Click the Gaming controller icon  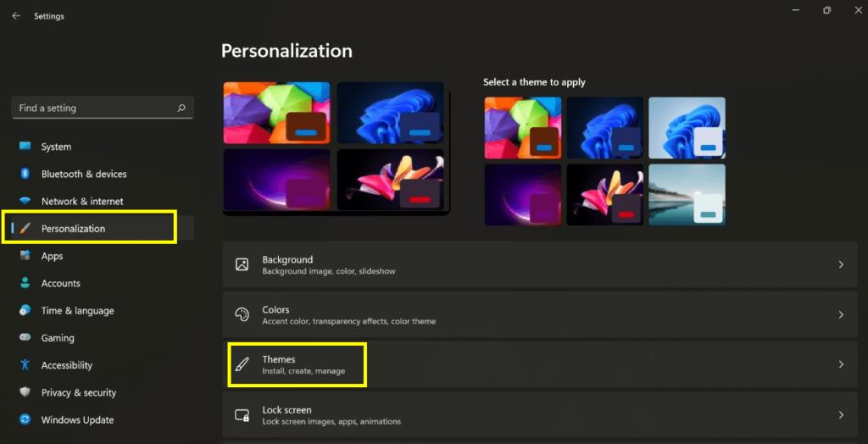click(x=25, y=337)
